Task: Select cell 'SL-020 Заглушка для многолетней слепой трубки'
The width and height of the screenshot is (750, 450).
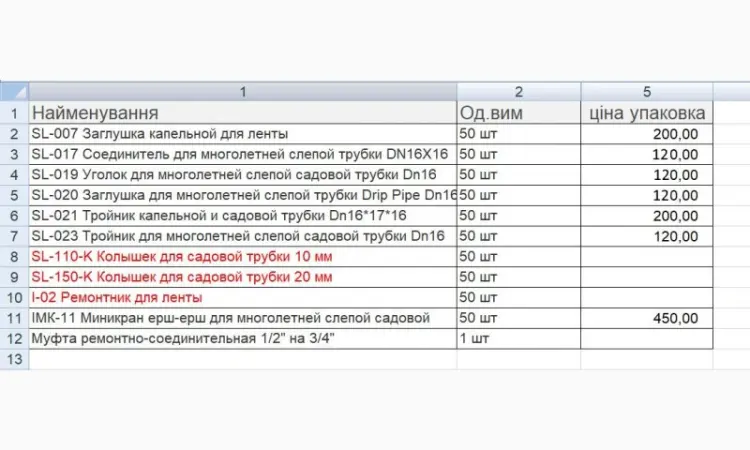Action: pyautogui.click(x=243, y=196)
